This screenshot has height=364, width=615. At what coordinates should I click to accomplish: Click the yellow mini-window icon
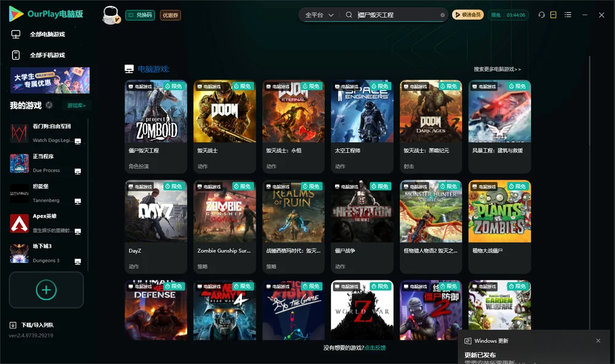[553, 15]
